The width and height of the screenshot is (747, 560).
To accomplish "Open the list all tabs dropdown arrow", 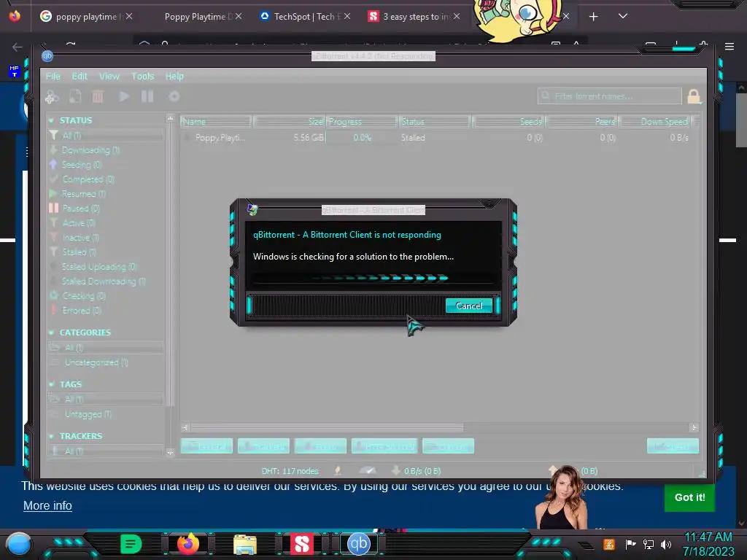I will click(x=623, y=16).
